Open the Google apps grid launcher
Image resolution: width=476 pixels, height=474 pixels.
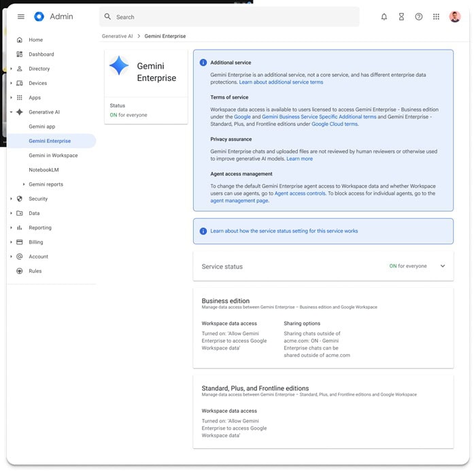point(437,17)
